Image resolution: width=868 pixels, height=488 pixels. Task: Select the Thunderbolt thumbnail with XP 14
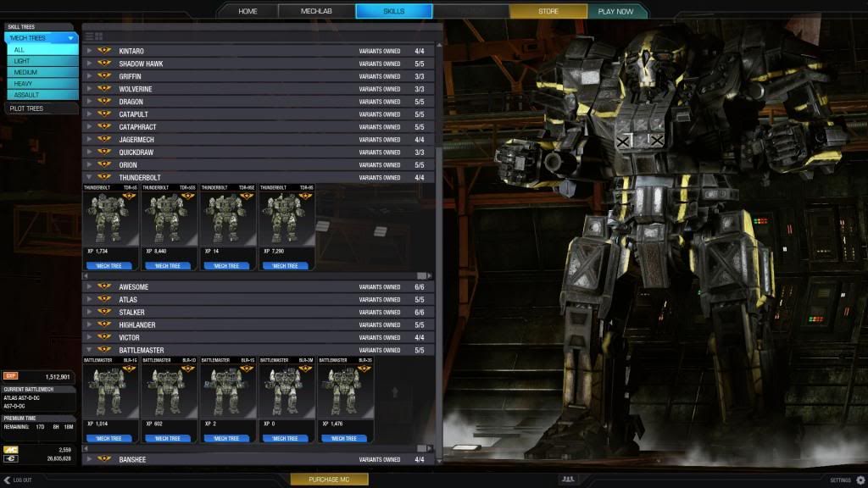227,219
